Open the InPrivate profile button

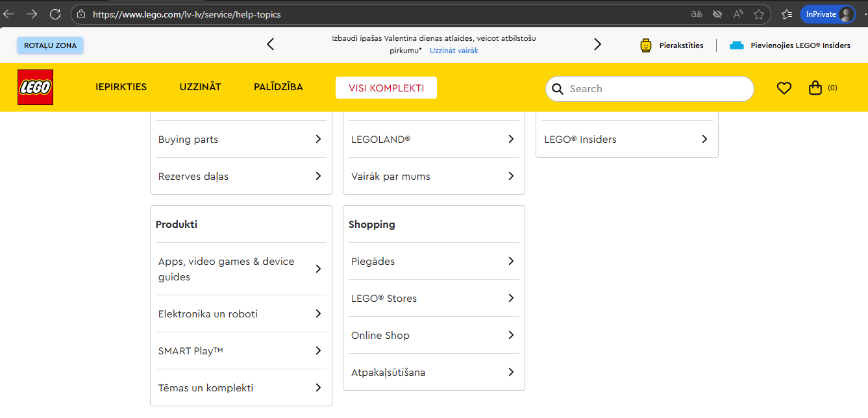(828, 14)
